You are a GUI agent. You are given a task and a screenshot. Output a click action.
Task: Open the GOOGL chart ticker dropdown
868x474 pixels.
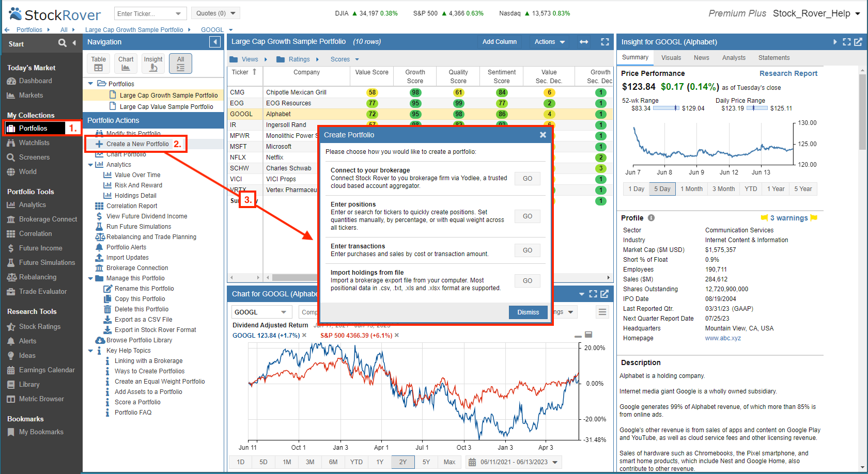284,312
